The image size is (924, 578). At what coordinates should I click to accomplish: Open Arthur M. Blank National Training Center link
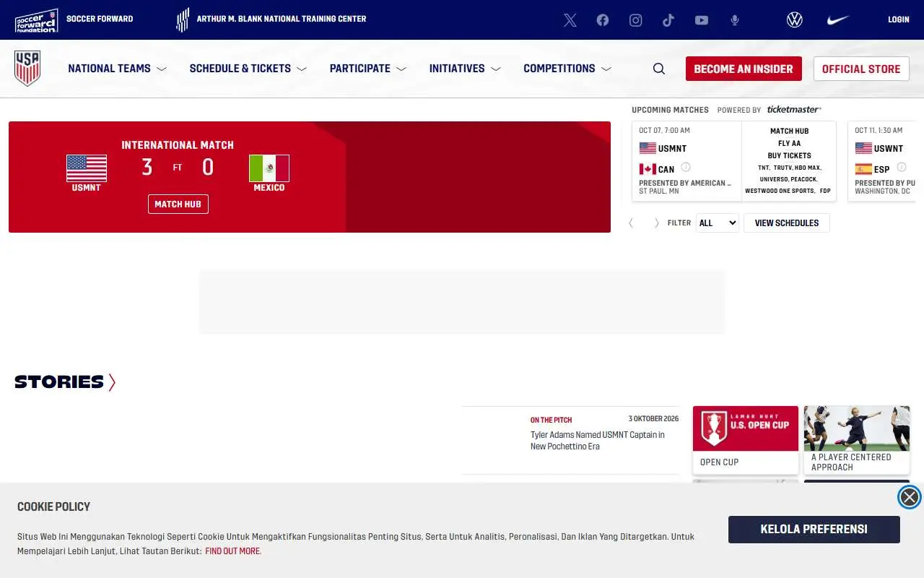[x=282, y=19]
